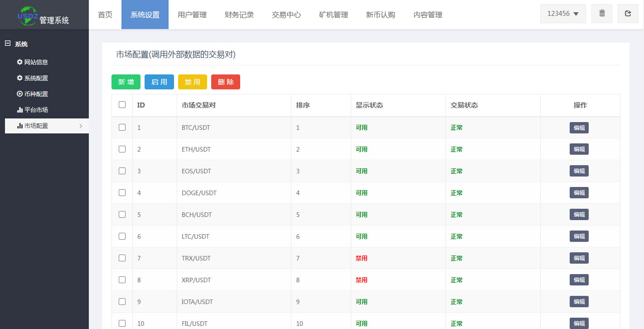Click the 正常 status in ETH/USDT row
Viewport: 644px width, 329px height.
(456, 149)
